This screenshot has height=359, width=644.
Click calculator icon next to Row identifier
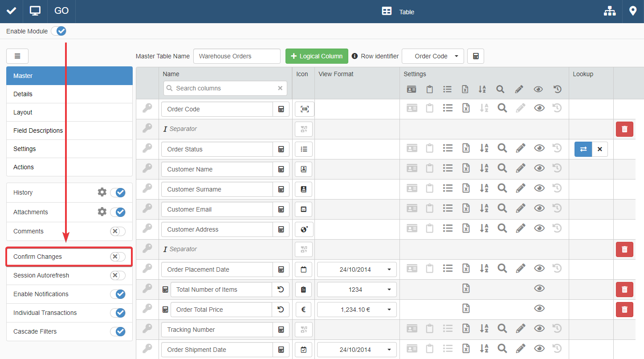(476, 56)
